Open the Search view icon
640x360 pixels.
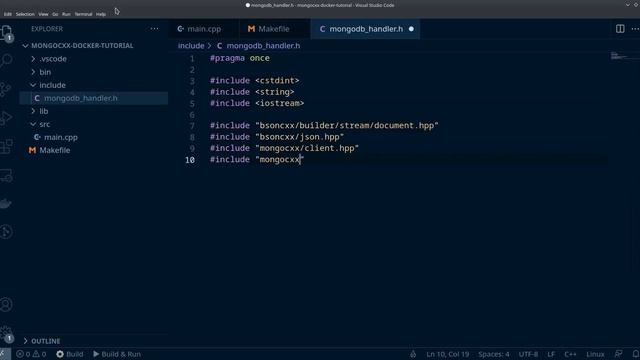coord(6,61)
